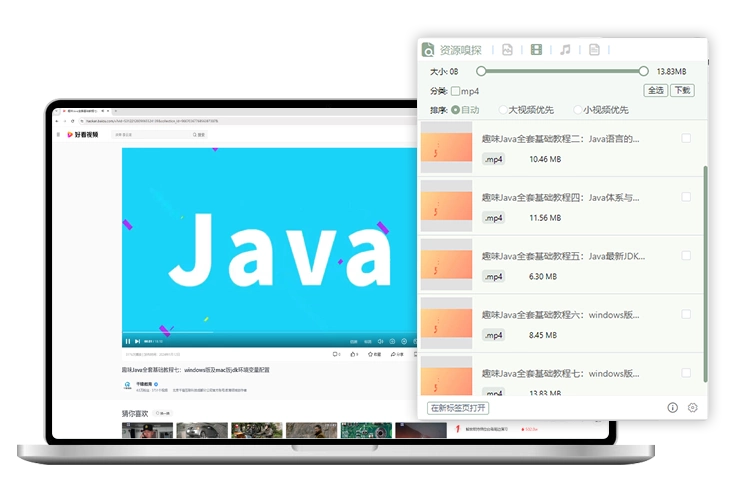This screenshot has height=499, width=750.
Task: Select the 自动 sort radio button
Action: [x=455, y=110]
